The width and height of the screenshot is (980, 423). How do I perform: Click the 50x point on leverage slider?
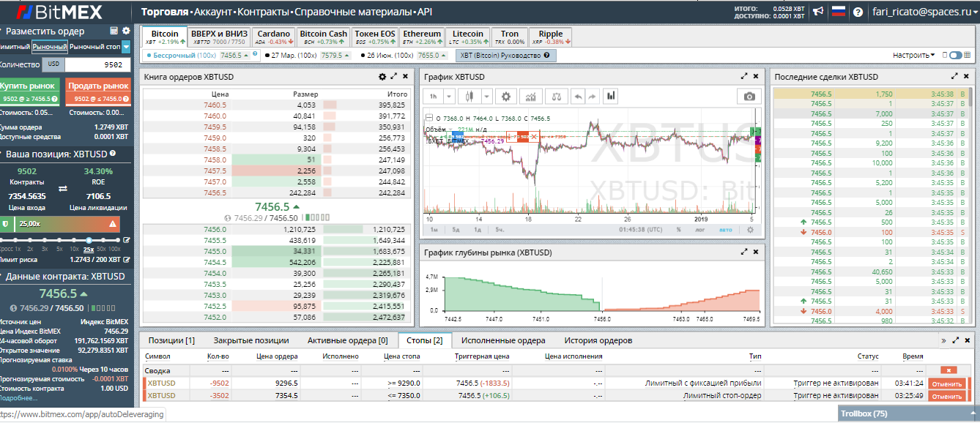103,240
